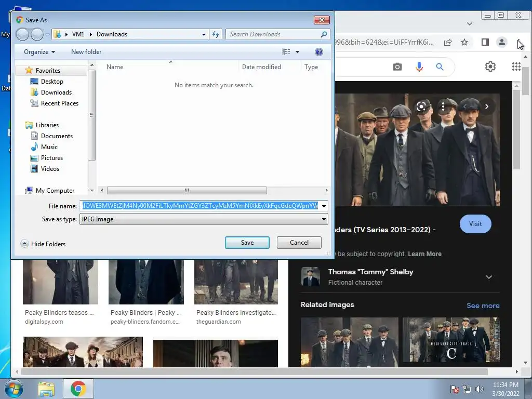Open the Documents library
The image size is (532, 399).
[57, 136]
